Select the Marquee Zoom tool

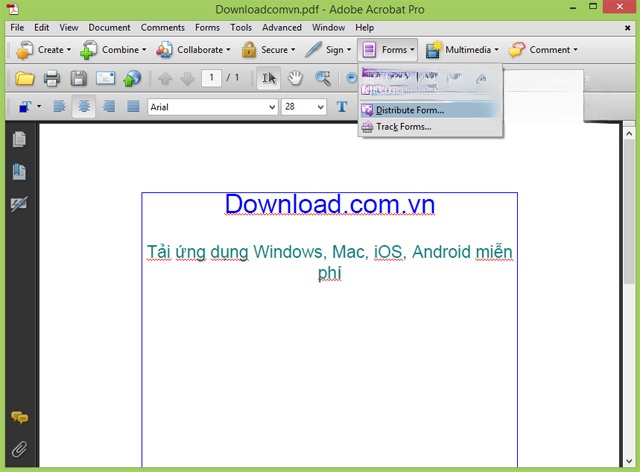click(x=322, y=78)
